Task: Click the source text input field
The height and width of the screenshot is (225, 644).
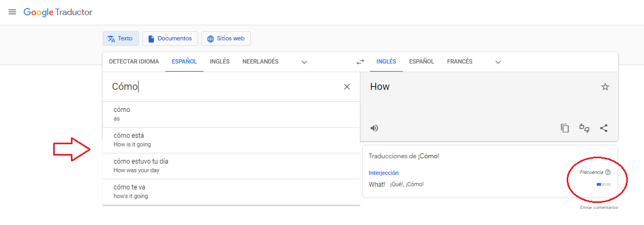Action: pyautogui.click(x=226, y=87)
